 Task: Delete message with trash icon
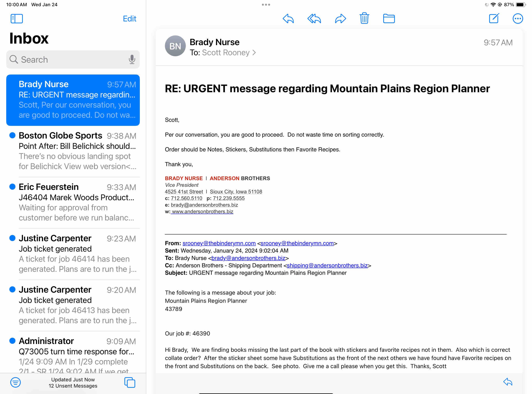click(x=364, y=18)
